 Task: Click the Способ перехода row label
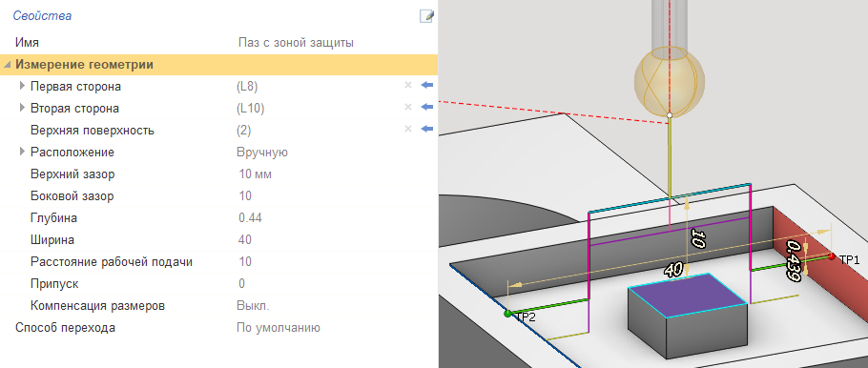coord(65,328)
